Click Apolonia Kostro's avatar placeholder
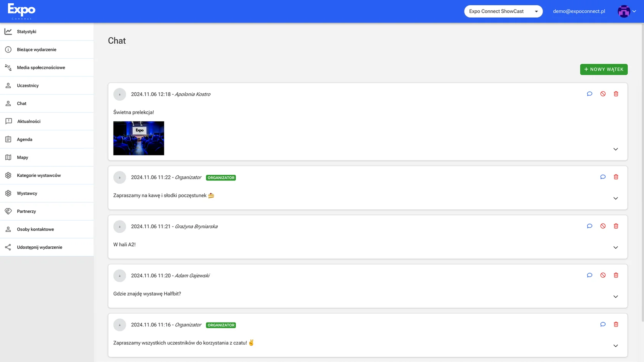Image resolution: width=644 pixels, height=362 pixels. point(120,94)
